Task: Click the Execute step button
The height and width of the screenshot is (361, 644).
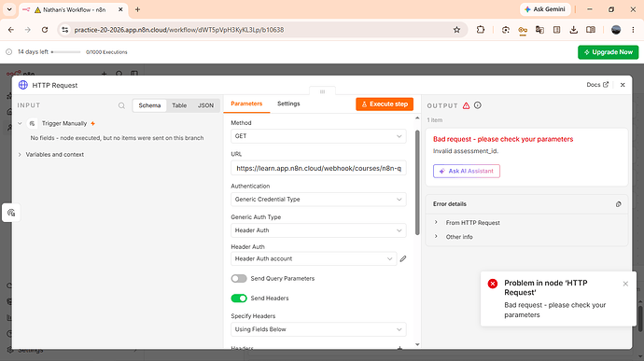Action: click(385, 104)
